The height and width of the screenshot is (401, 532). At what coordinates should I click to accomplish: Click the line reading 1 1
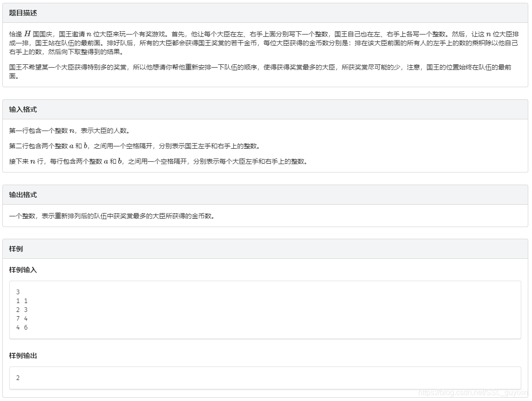(21, 301)
